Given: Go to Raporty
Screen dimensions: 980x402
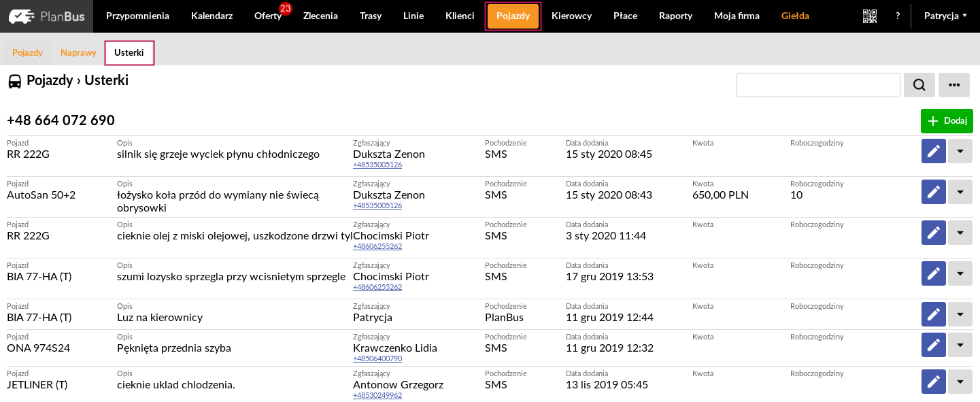Looking at the screenshot, I should [675, 16].
